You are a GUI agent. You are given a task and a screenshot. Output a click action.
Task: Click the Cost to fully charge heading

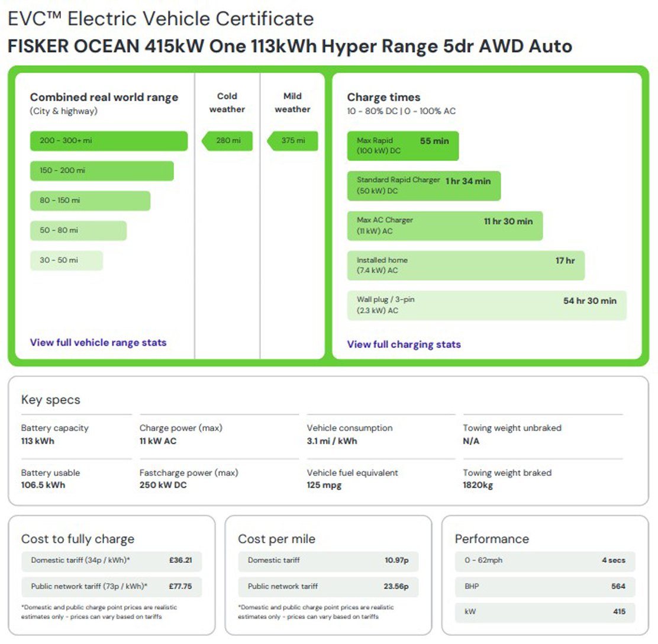tap(78, 539)
